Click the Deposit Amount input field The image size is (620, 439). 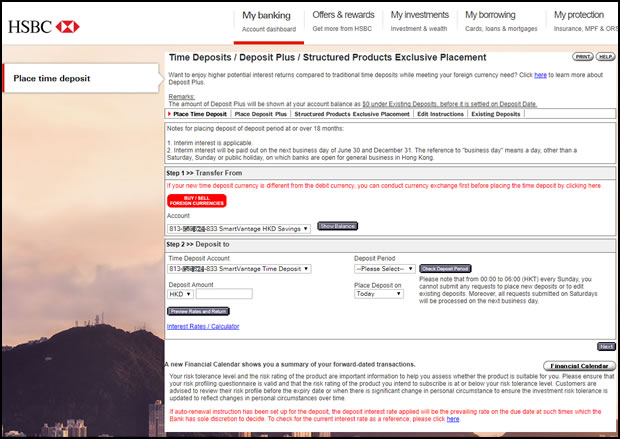tap(224, 294)
